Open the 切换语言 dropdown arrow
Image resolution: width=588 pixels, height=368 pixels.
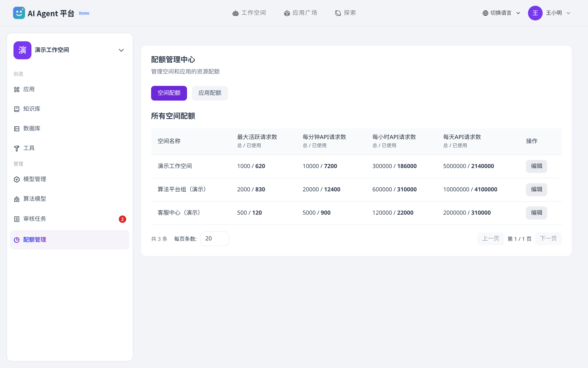518,13
